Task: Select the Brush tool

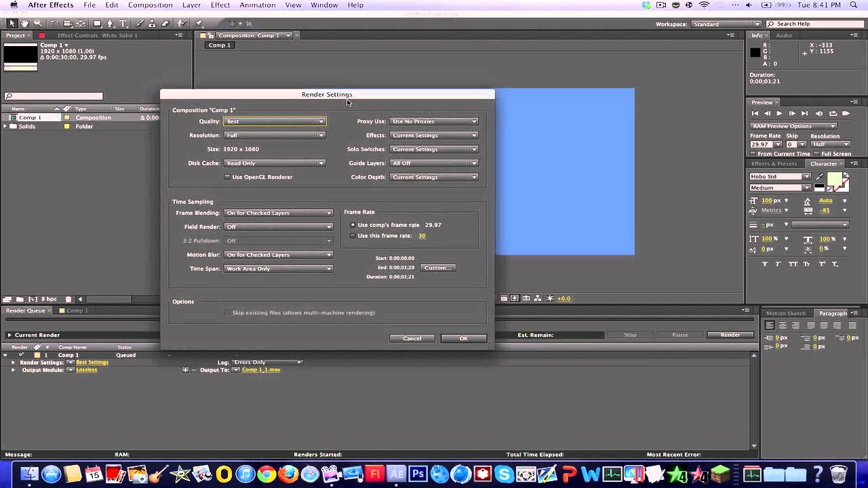Action: click(x=140, y=24)
